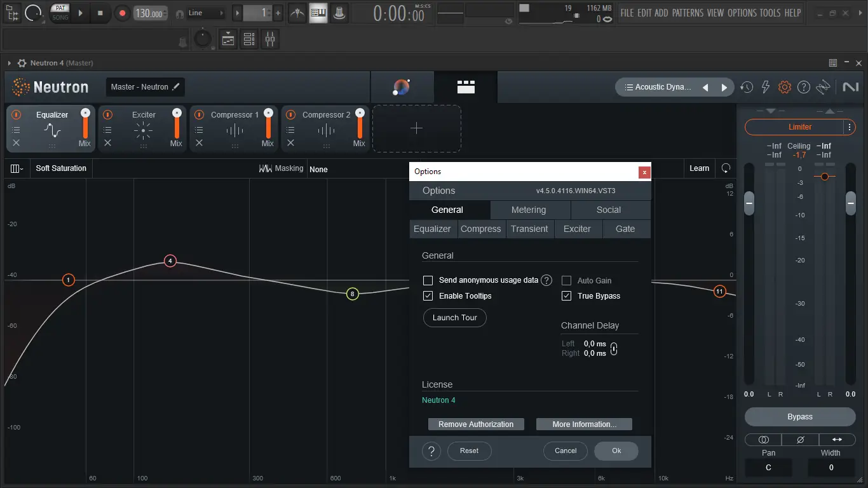This screenshot has height=488, width=868.
Task: Click the lightning bolt zero latency icon
Action: click(766, 87)
